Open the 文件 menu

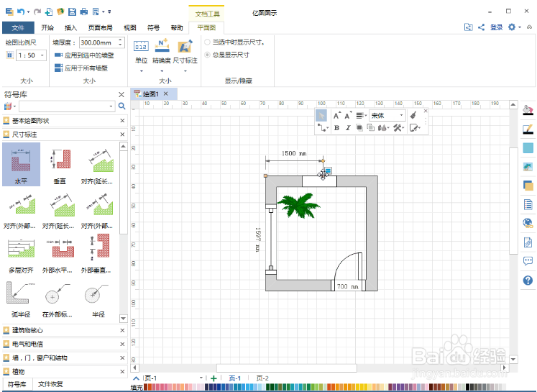tap(18, 28)
